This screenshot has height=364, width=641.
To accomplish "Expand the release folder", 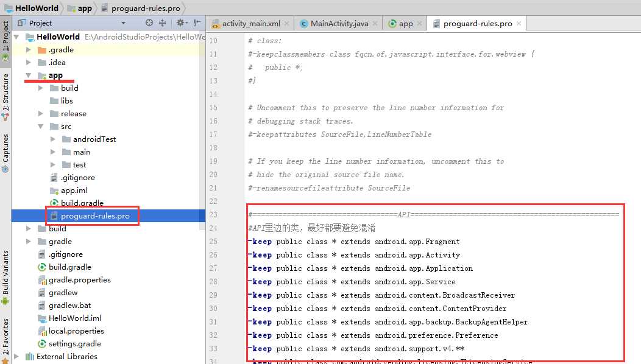I will [40, 114].
